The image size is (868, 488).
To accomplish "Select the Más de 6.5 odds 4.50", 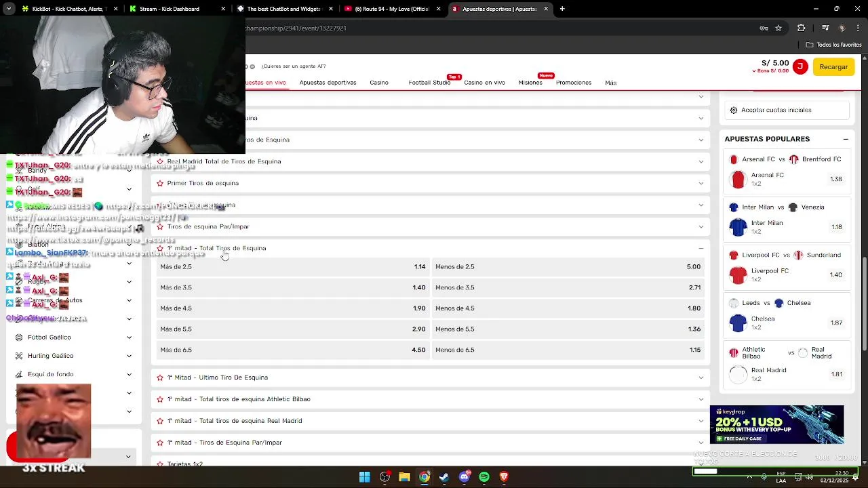I will (293, 350).
